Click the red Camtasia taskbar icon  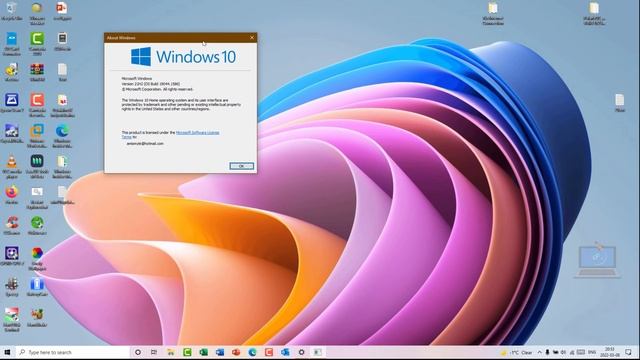269,352
